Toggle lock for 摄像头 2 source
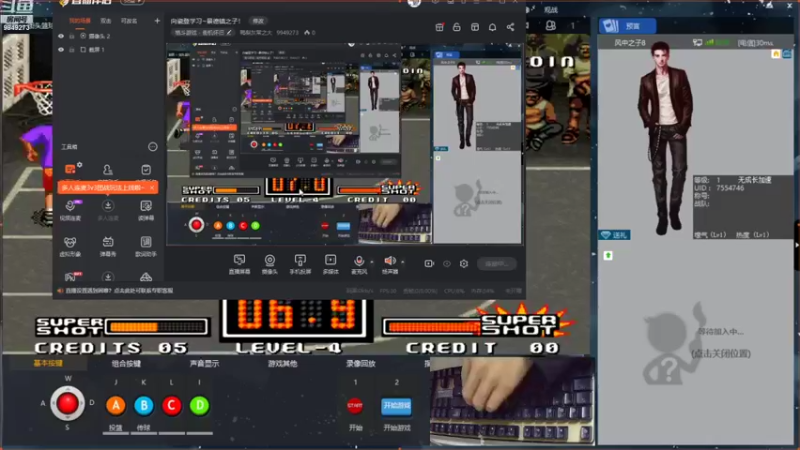The image size is (800, 450). coord(72,36)
